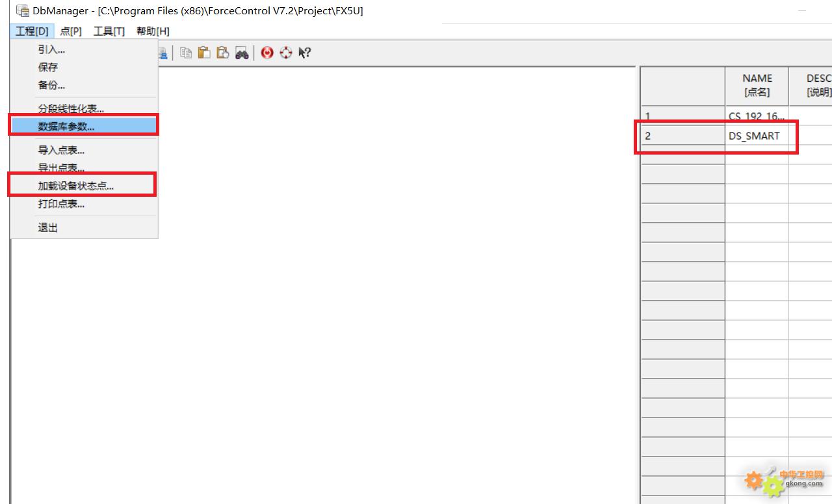Image resolution: width=832 pixels, height=504 pixels.
Task: Choose 打印点表... menu entry
Action: [84, 204]
